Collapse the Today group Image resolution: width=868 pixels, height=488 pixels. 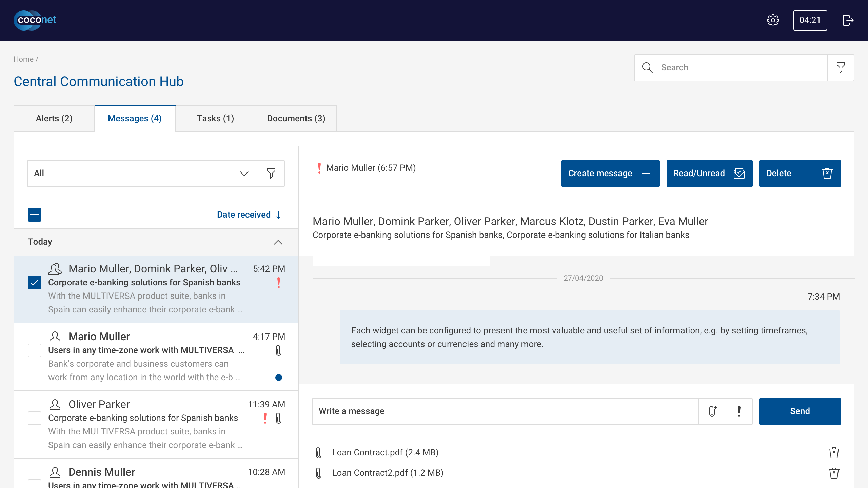pos(278,242)
